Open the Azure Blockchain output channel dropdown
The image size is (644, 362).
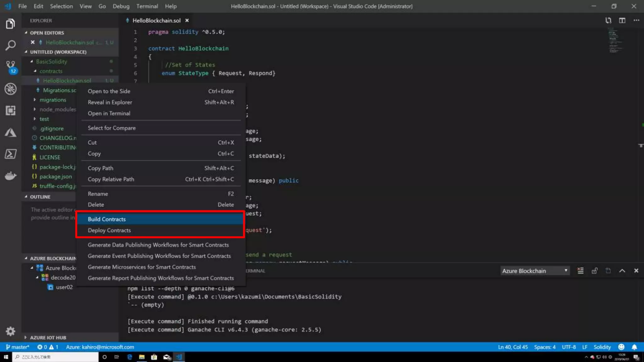(535, 271)
